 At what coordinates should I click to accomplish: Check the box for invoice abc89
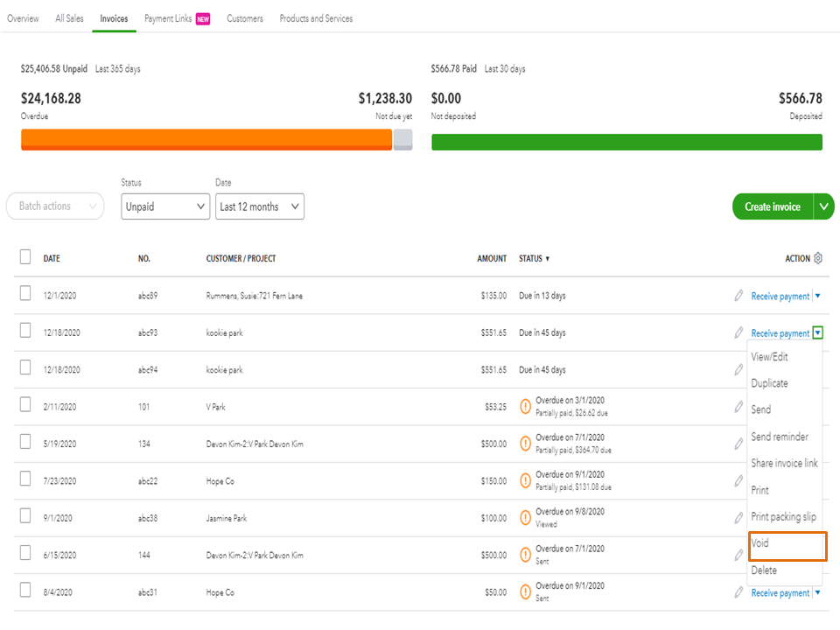pos(25,295)
